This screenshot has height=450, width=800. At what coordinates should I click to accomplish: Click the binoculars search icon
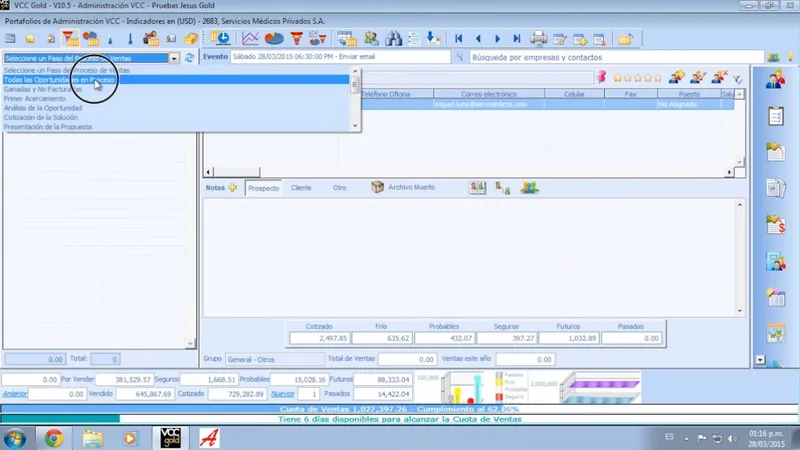tap(393, 39)
